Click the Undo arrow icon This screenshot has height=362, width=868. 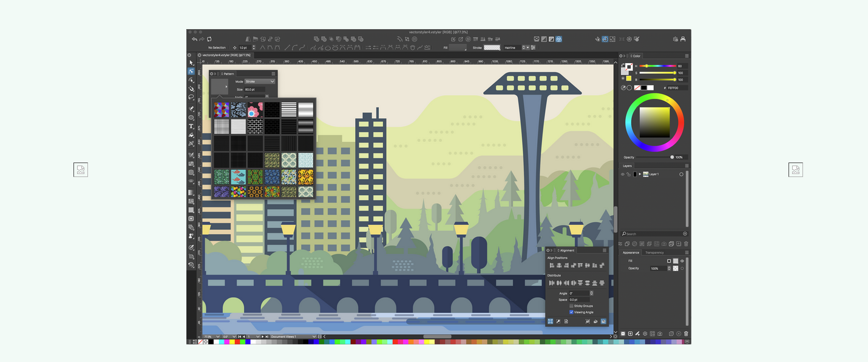(194, 39)
